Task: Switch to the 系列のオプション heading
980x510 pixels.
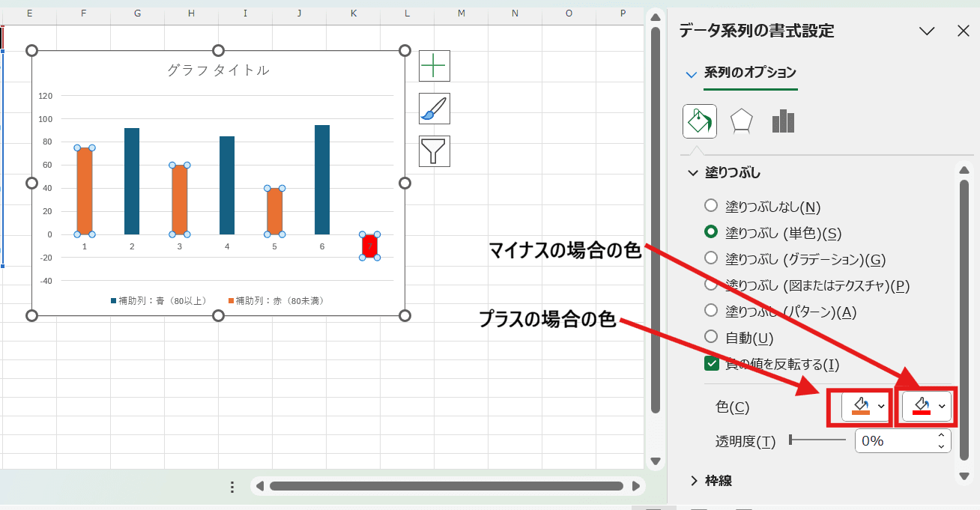Action: 749,74
